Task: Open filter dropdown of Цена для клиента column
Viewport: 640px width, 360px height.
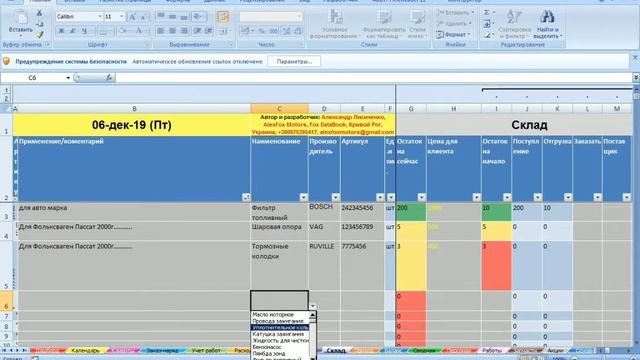Action: coord(476,198)
